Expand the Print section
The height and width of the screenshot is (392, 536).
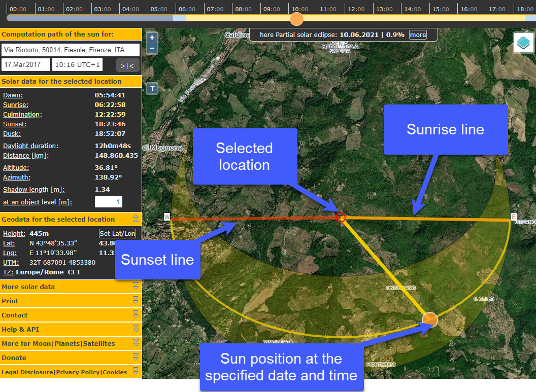136,300
